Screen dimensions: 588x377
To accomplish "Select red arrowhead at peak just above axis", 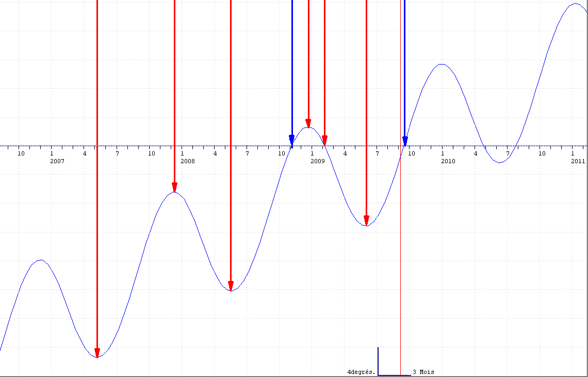I will coord(308,123).
